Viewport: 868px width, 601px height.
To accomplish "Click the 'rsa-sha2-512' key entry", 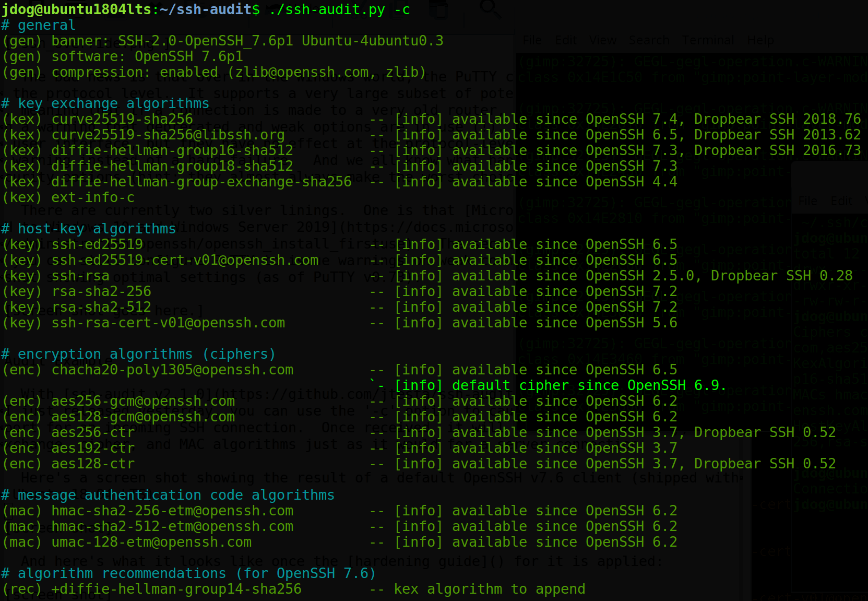I will 101,307.
